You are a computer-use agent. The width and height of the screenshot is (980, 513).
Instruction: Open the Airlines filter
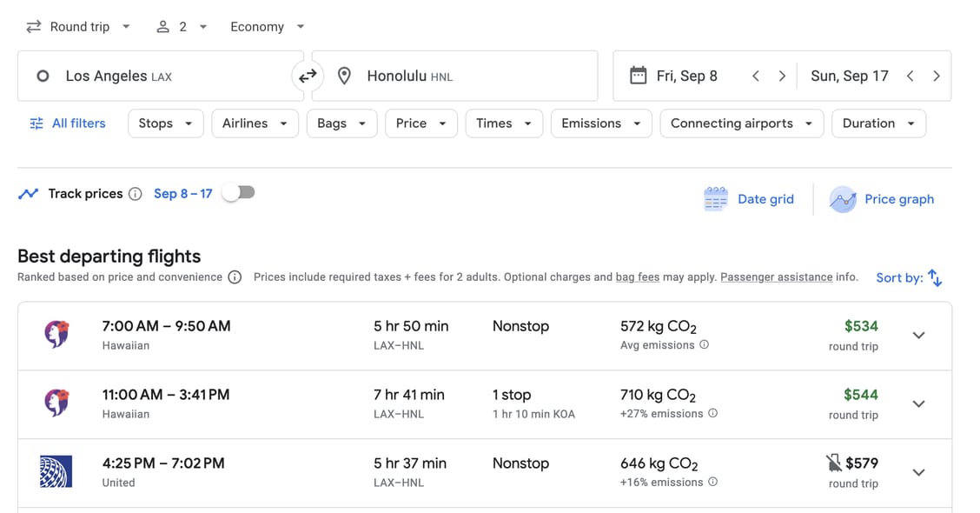click(255, 123)
